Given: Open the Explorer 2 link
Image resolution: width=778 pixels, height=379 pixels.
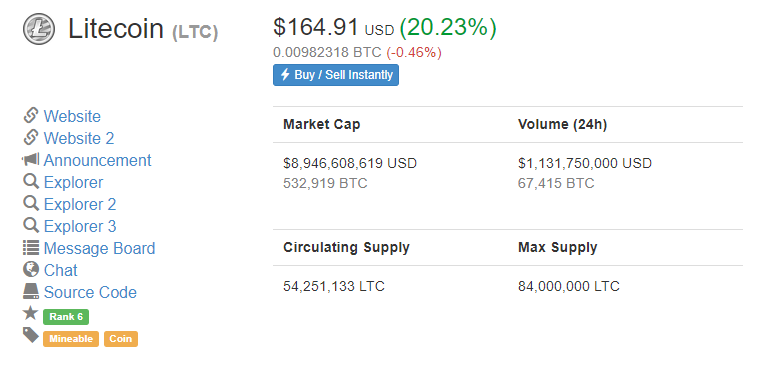Looking at the screenshot, I should [80, 204].
